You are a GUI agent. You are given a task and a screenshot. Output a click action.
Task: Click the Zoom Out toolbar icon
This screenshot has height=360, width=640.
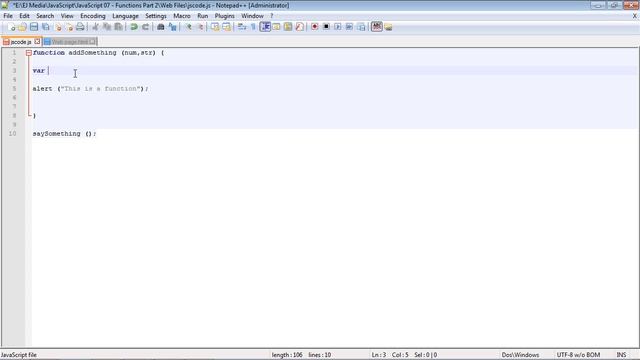pos(200,27)
